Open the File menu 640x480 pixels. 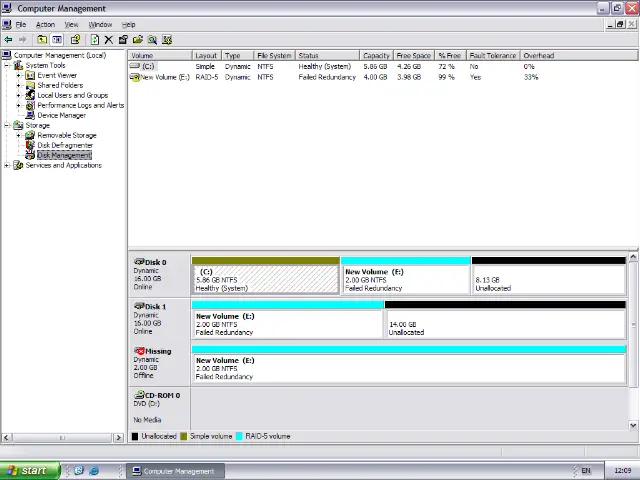(21, 24)
